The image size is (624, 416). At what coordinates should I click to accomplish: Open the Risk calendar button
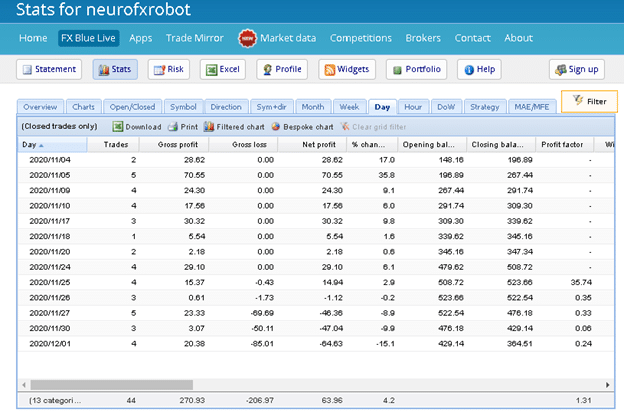click(169, 69)
